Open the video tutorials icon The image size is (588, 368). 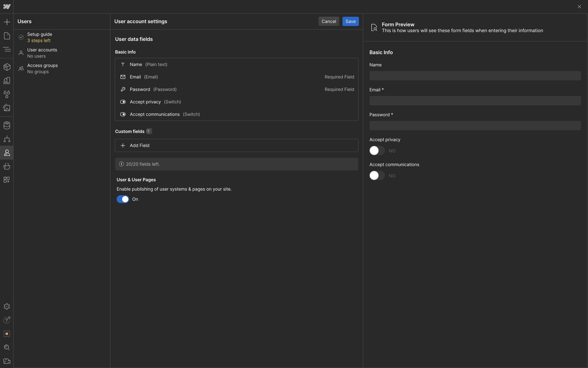pos(7,361)
